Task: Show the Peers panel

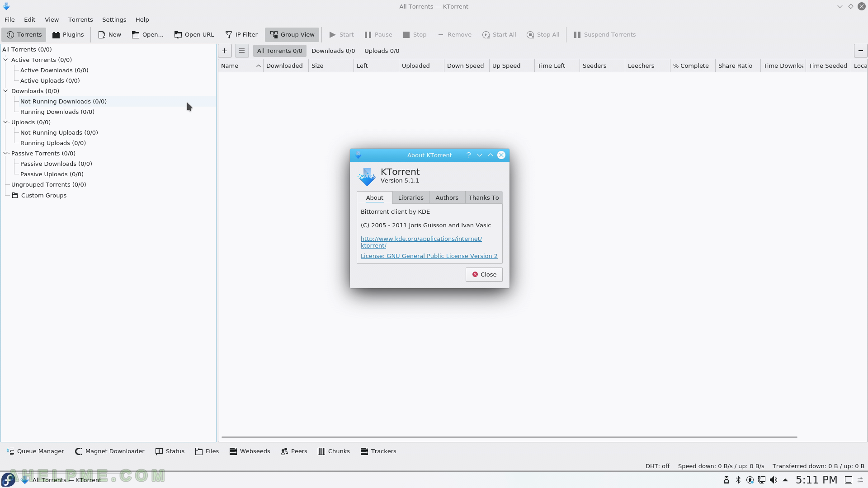Action: click(294, 451)
